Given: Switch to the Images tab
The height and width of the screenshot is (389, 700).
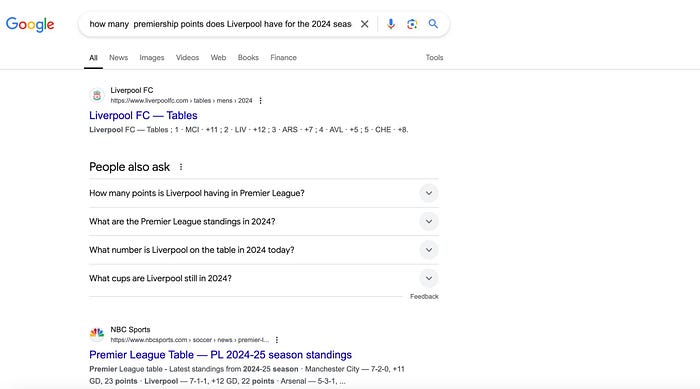Looking at the screenshot, I should pos(152,58).
